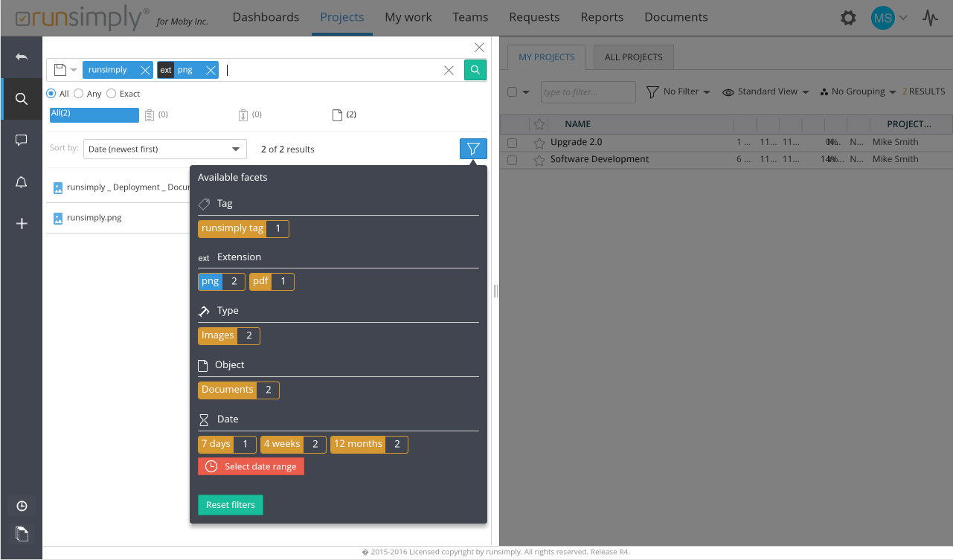
Task: Open the Standard View dropdown
Action: point(766,91)
